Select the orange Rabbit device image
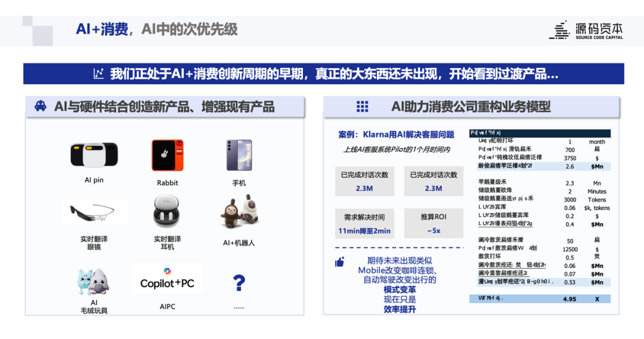The width and height of the screenshot is (644, 339). (168, 155)
